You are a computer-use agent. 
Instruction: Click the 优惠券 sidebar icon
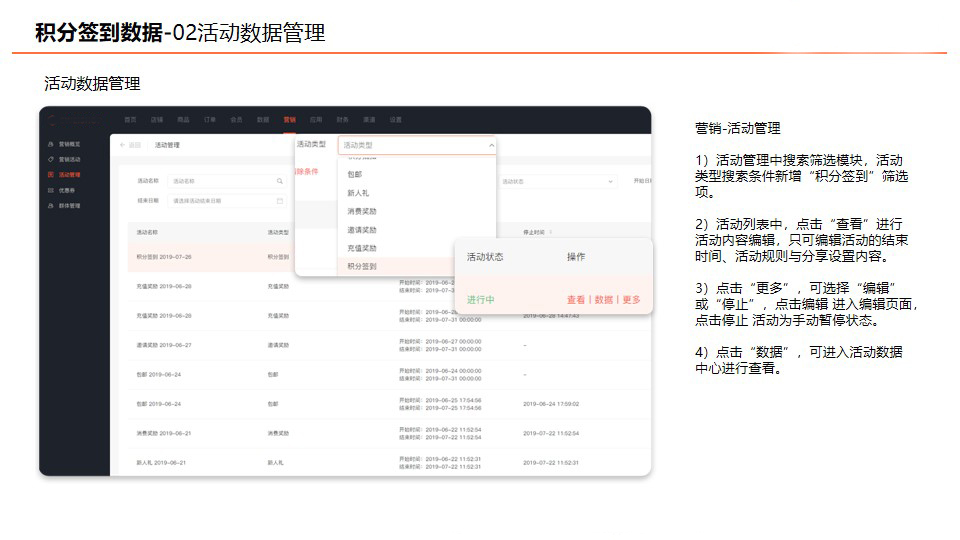pos(51,190)
